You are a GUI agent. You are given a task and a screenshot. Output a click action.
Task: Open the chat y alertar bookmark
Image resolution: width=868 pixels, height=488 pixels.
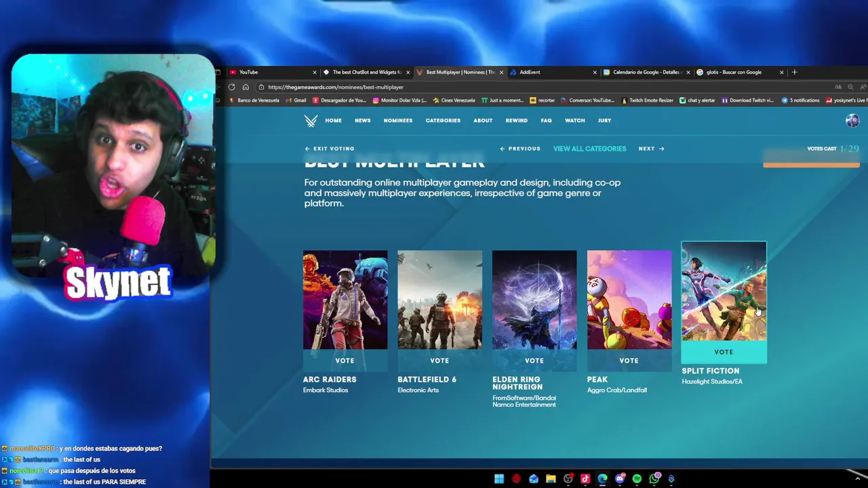coord(698,100)
